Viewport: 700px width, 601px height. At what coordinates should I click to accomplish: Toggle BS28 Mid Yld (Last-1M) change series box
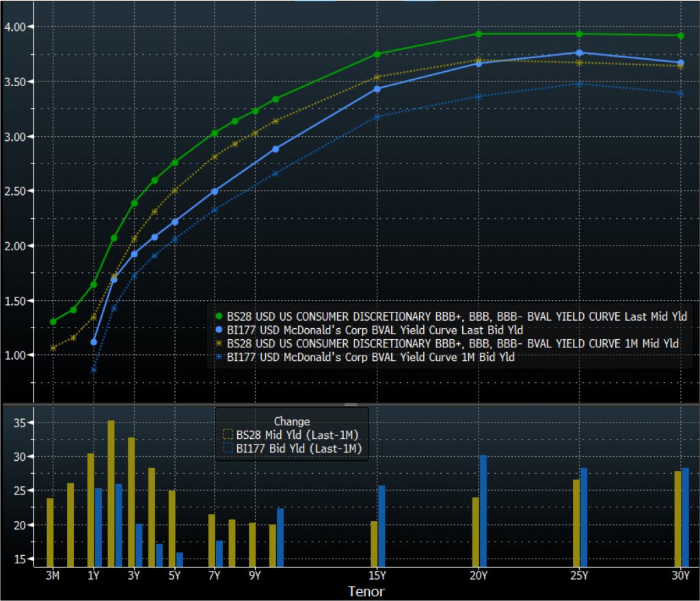[228, 434]
